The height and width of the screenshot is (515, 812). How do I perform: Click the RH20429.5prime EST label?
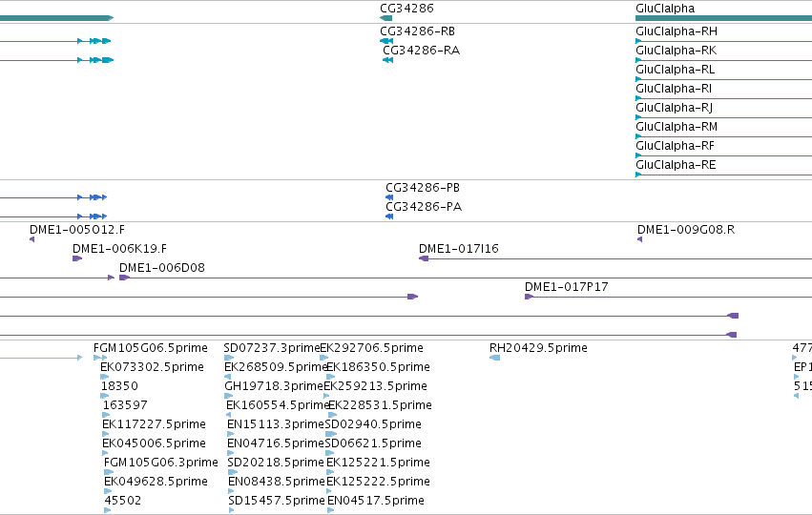tap(538, 348)
